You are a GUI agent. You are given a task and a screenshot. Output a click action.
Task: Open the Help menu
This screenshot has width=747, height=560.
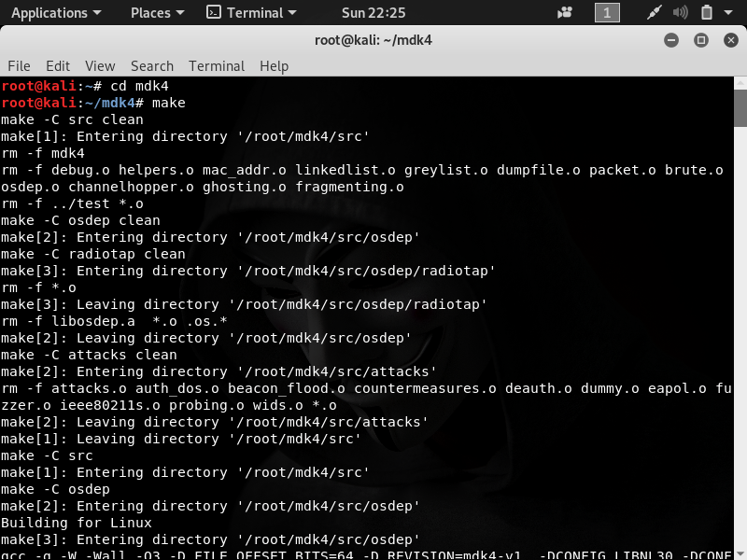pyautogui.click(x=274, y=65)
